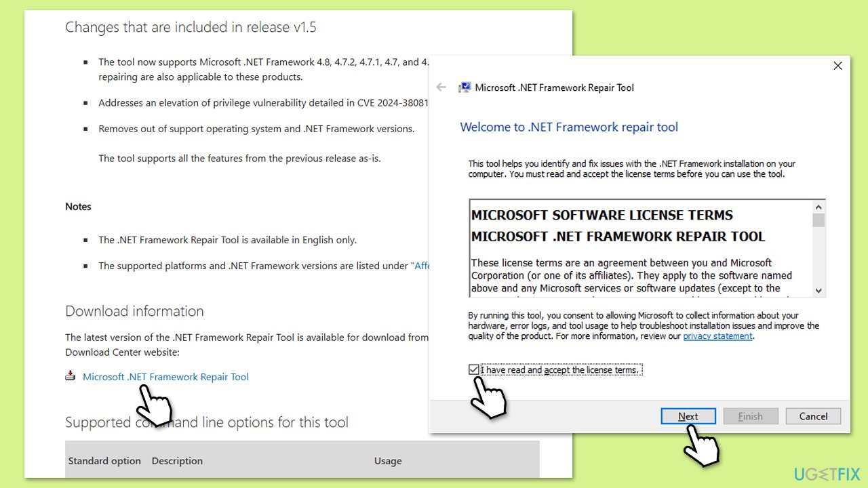Click the disabled Finish button
Viewport: 868px width, 488px height.
[x=751, y=416]
